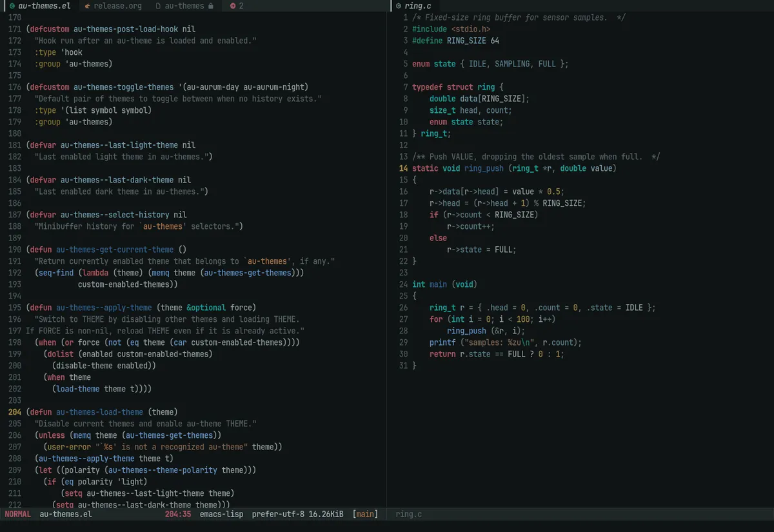Click the Emacs Lisp icon on au-themes.el tab
Viewport: 774px width, 532px height.
pos(12,6)
